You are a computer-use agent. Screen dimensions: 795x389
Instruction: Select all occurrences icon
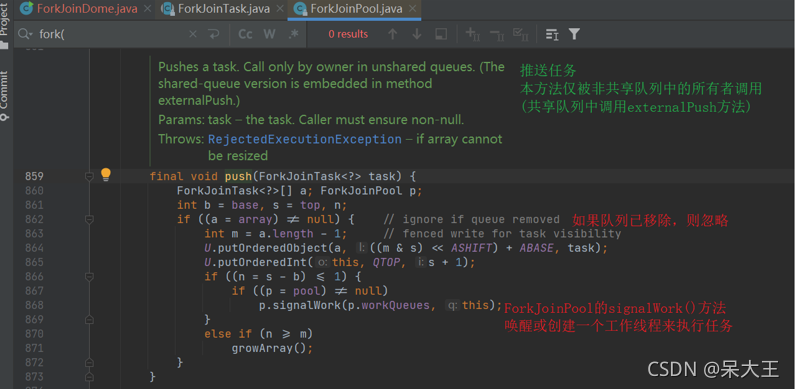coord(521,34)
